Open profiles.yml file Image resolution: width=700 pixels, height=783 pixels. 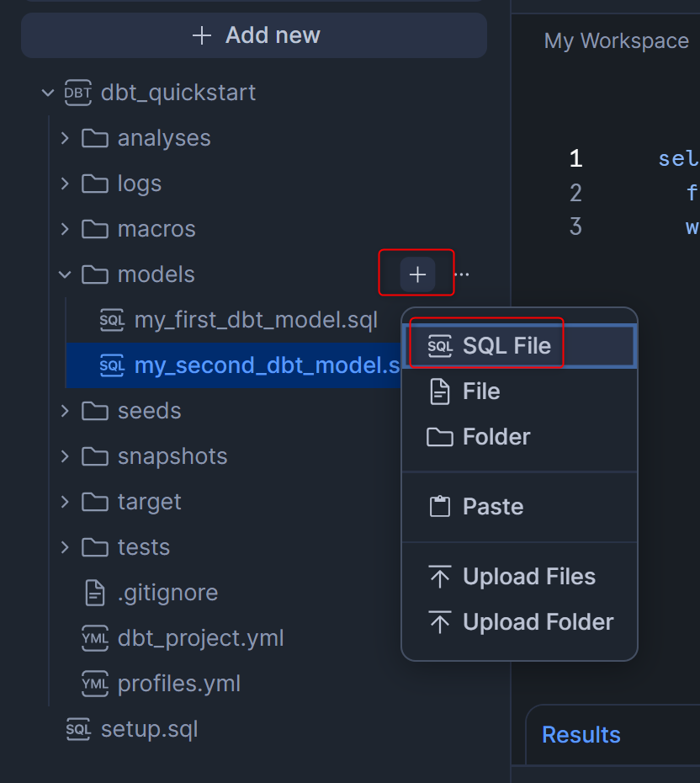coord(178,684)
